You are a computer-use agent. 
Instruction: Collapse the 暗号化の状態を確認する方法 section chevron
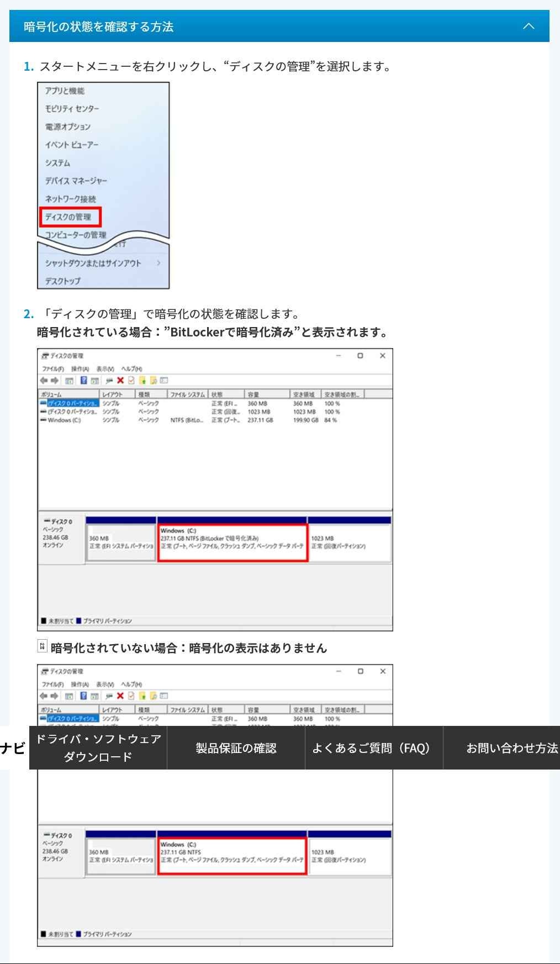[x=529, y=26]
